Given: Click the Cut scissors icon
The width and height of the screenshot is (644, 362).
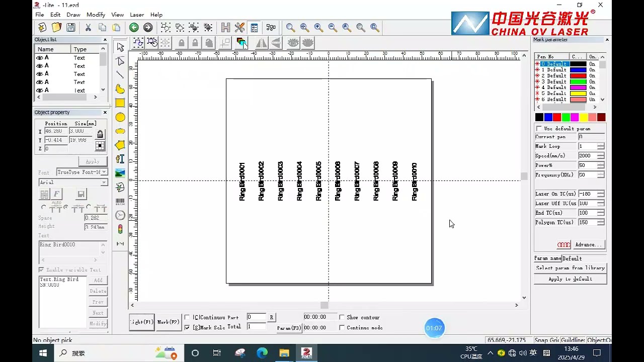Looking at the screenshot, I should click(x=88, y=27).
